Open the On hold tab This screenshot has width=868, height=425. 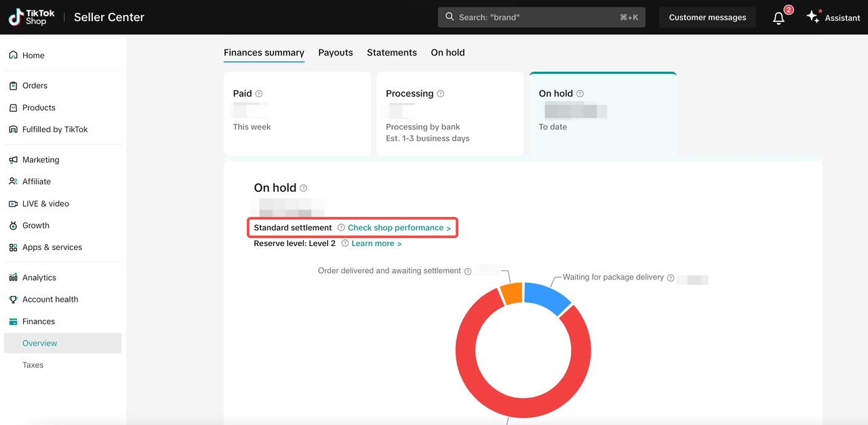coord(448,52)
